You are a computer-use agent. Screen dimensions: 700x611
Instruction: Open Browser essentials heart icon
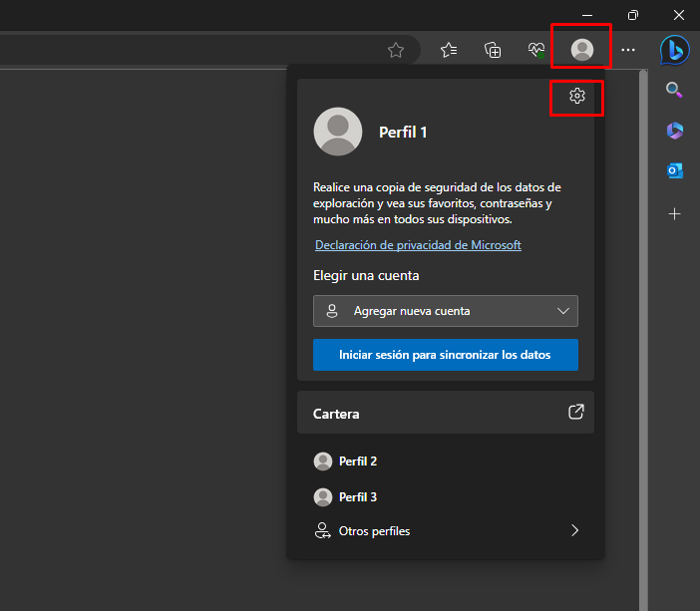pyautogui.click(x=536, y=50)
